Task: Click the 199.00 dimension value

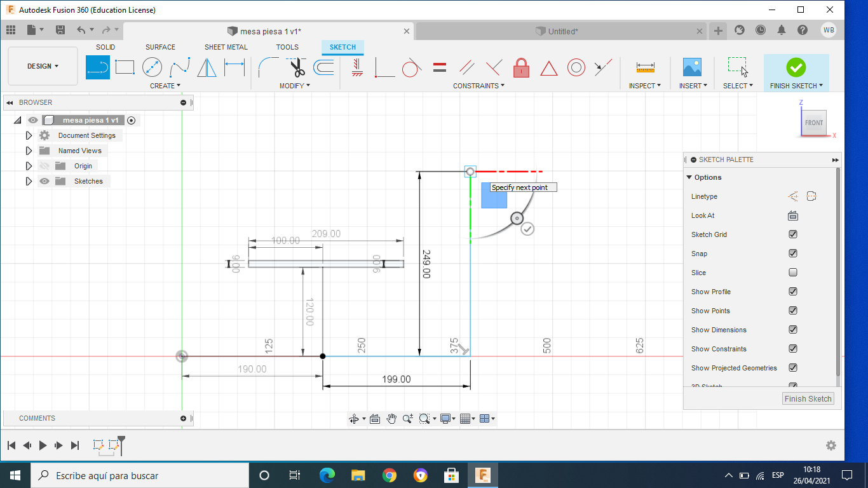Action: tap(396, 379)
